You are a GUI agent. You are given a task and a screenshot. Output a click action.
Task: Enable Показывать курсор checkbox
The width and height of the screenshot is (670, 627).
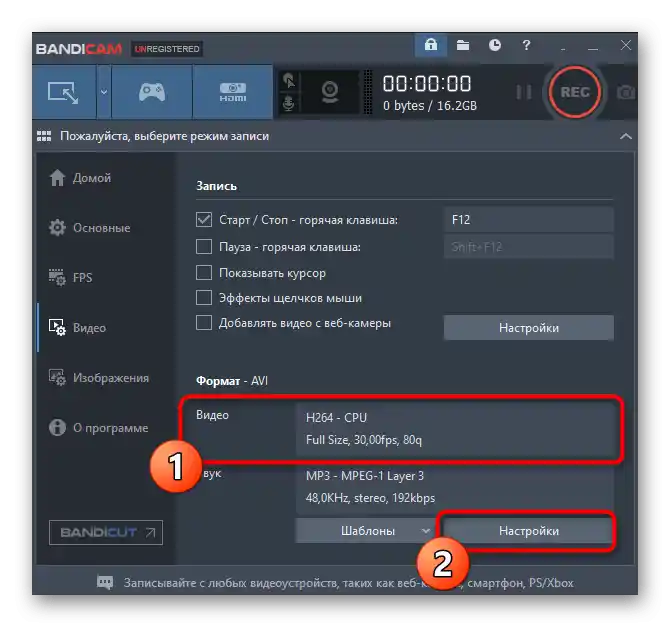pyautogui.click(x=204, y=273)
